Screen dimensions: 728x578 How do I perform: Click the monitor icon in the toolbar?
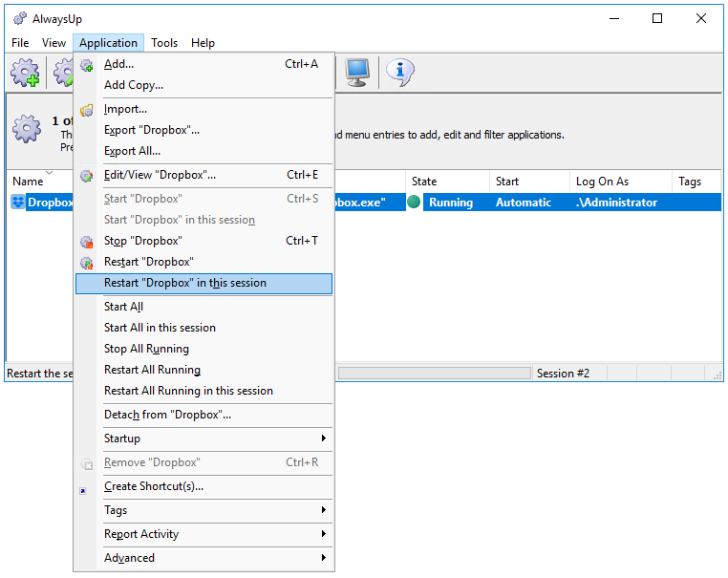click(x=357, y=73)
